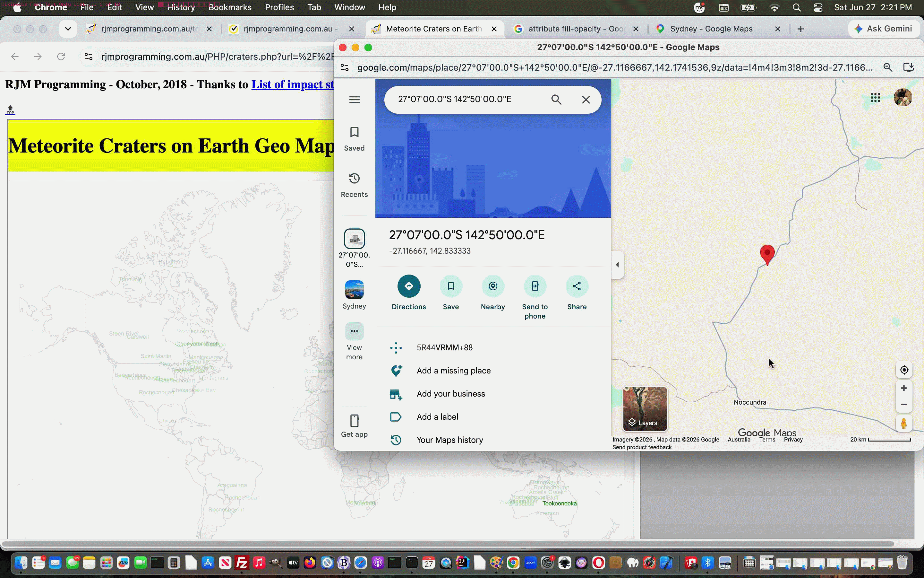Click the Australia link in map footer
Screen dimensions: 924x578
[x=739, y=440]
